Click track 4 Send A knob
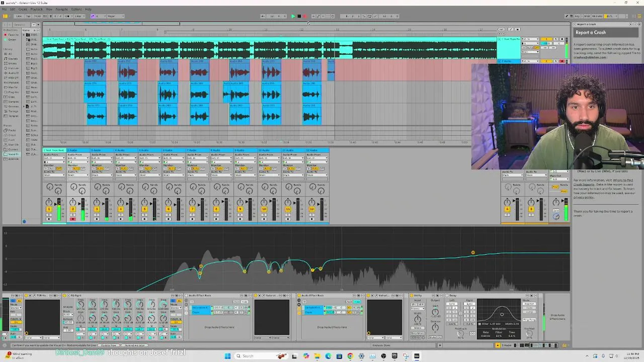Viewport: 644px width, 362px height. tap(121, 187)
